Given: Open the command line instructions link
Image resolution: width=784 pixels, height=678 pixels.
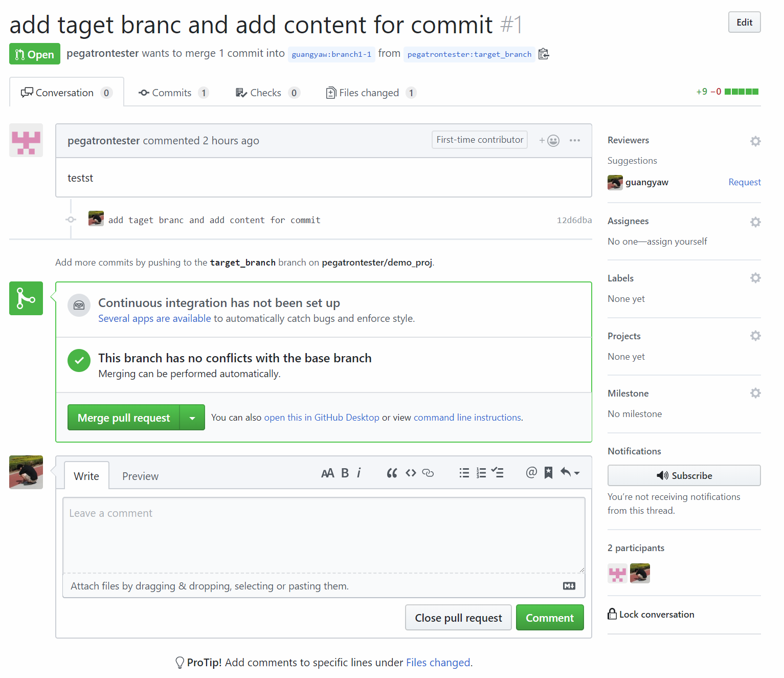Looking at the screenshot, I should pyautogui.click(x=467, y=418).
